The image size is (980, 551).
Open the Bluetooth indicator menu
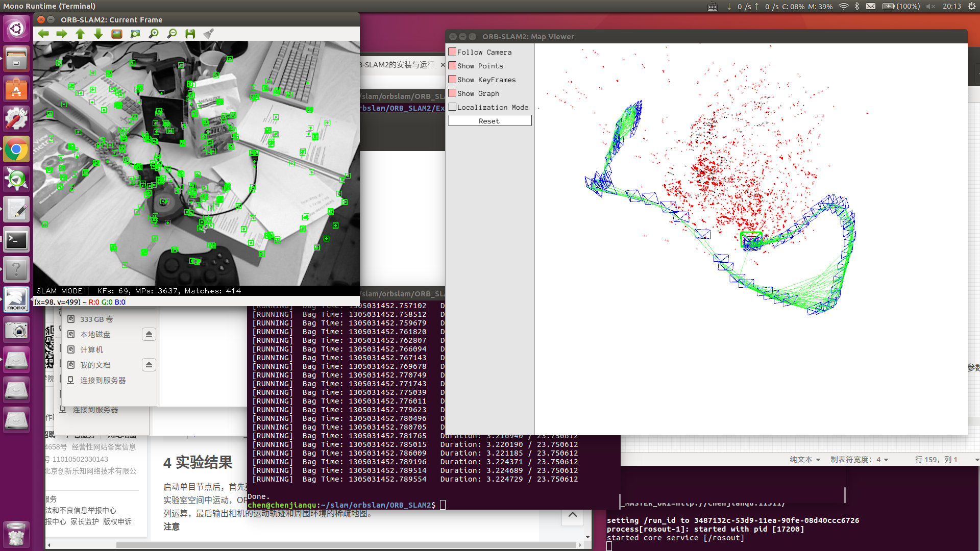coord(857,6)
